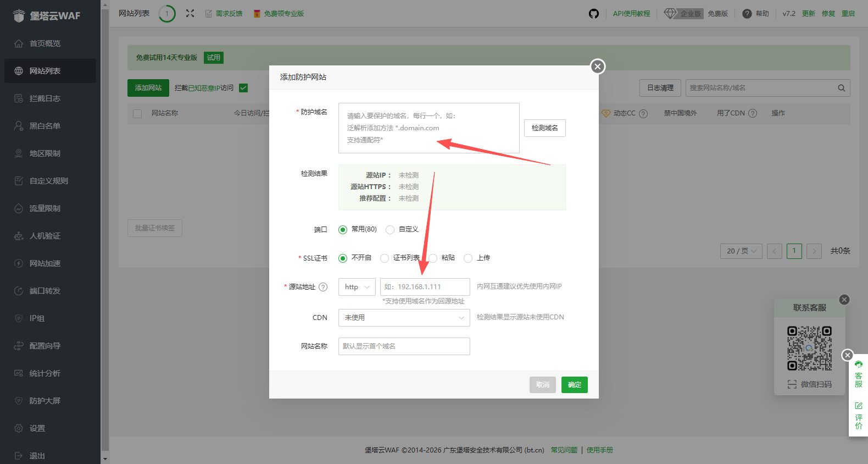Click the protected domain text area
Image resolution: width=868 pixels, height=464 pixels.
click(429, 128)
